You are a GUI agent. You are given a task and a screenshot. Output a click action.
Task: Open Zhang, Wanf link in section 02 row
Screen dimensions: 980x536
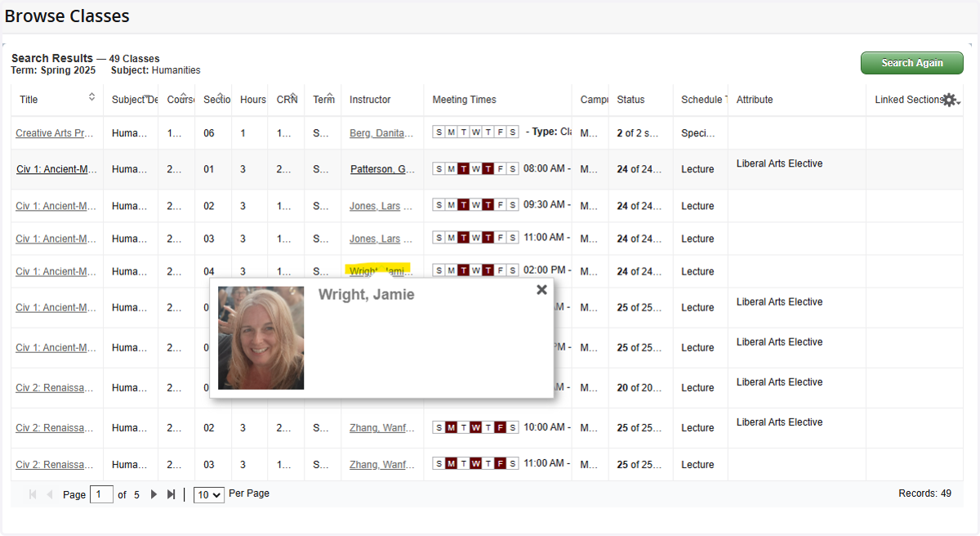(382, 427)
